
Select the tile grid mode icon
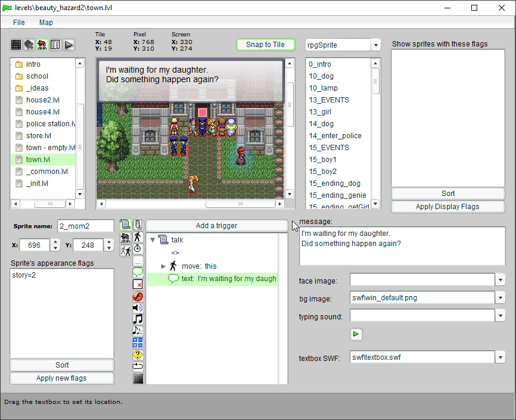coord(16,45)
